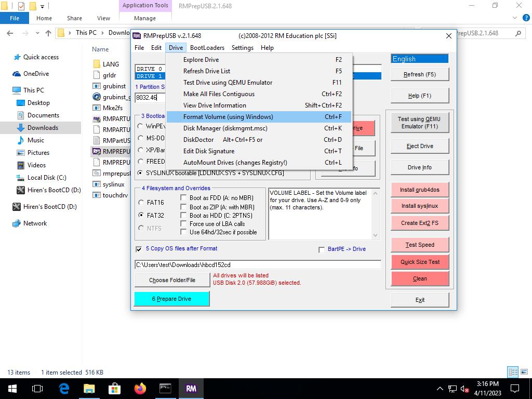Choose Format Volume (using Windows)

point(228,117)
